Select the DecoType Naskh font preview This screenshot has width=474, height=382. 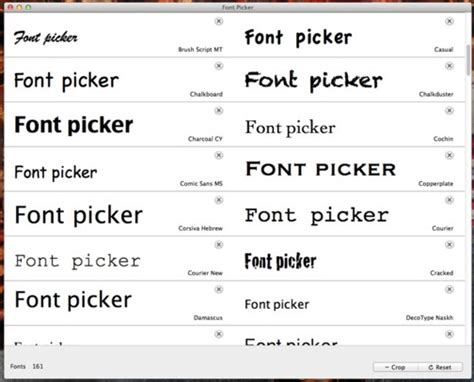click(277, 305)
